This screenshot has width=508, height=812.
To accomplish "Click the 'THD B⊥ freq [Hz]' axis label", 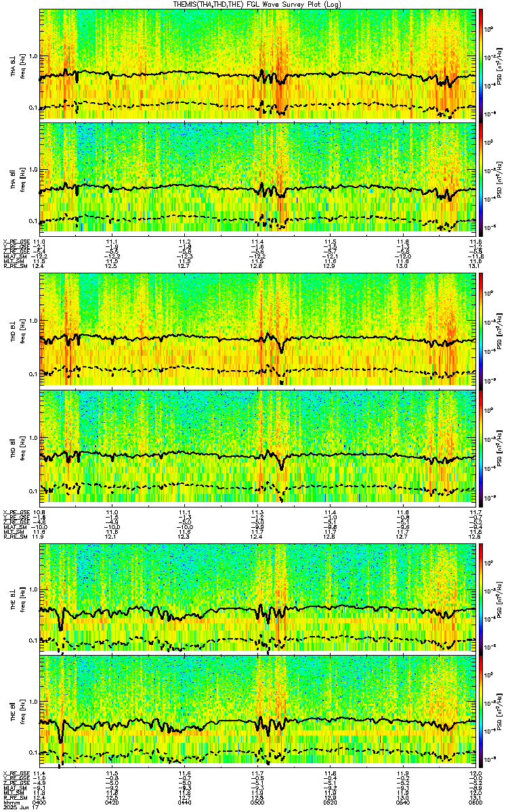I will pos(17,332).
